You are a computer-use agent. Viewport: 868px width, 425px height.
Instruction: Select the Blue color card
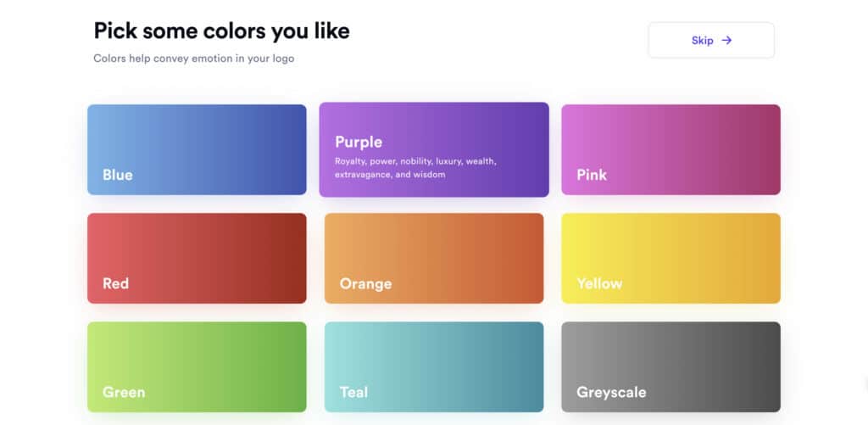pyautogui.click(x=197, y=149)
